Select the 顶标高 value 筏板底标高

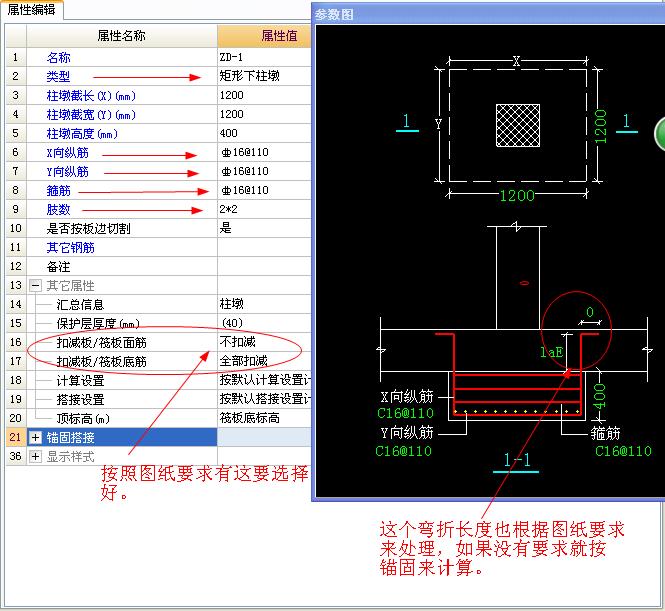(264, 418)
